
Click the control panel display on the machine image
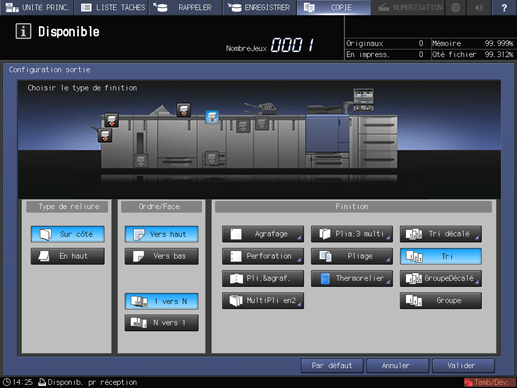point(363,99)
